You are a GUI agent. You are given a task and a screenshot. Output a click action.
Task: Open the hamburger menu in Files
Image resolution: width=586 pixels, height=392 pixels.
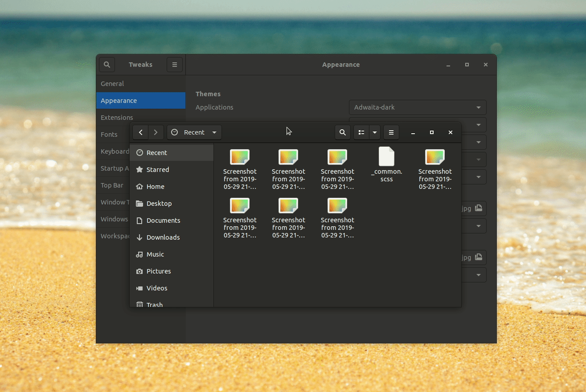point(391,132)
